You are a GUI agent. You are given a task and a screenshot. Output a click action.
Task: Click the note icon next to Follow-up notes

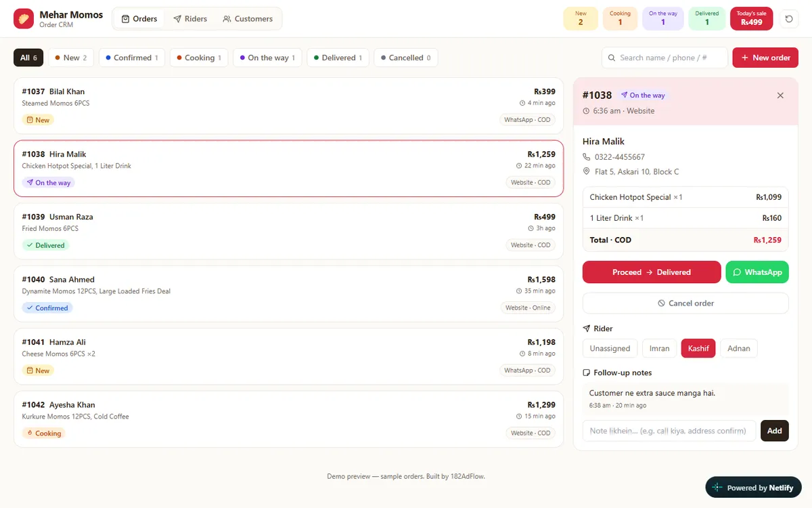coord(587,373)
